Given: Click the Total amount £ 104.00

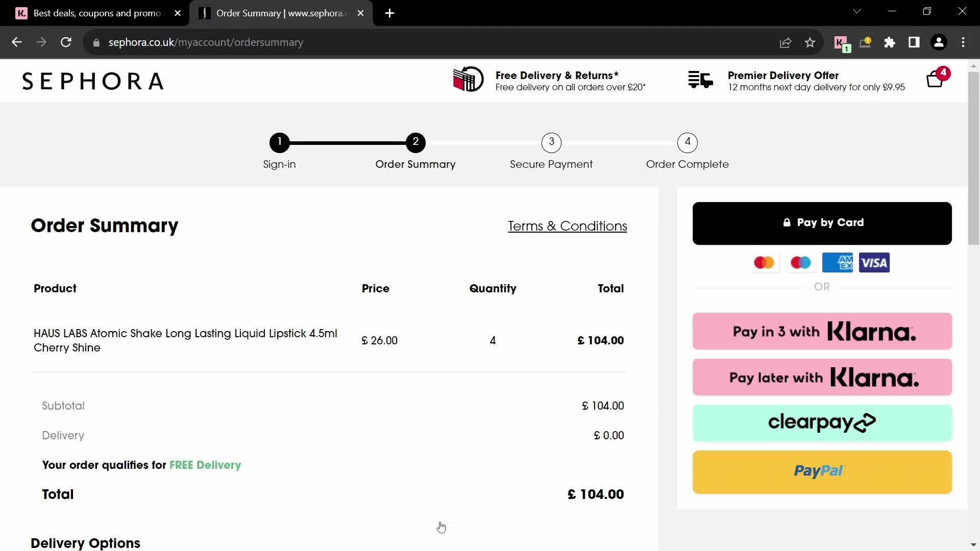Looking at the screenshot, I should (x=596, y=494).
